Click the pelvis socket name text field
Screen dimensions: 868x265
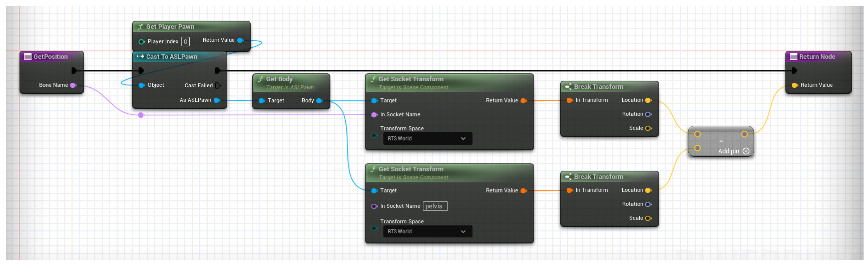click(x=435, y=206)
